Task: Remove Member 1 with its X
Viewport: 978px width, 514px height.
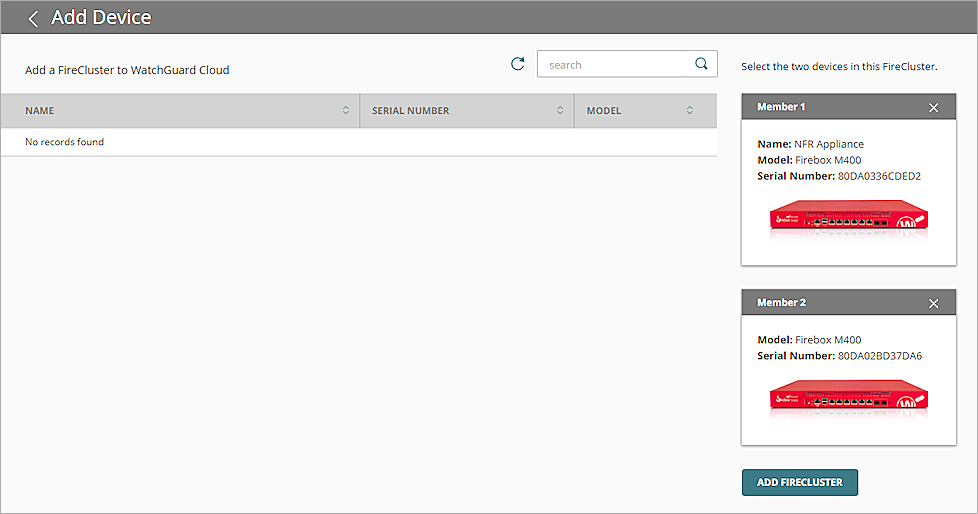Action: 934,107
